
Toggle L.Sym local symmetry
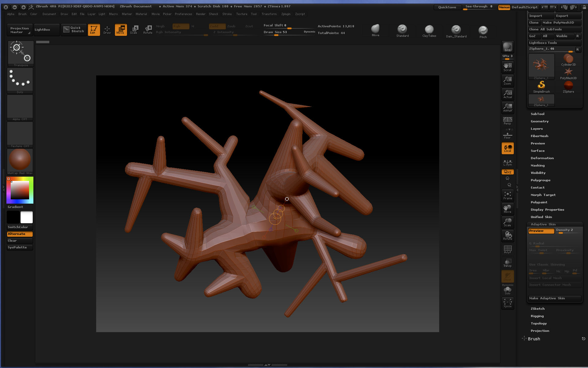(507, 163)
